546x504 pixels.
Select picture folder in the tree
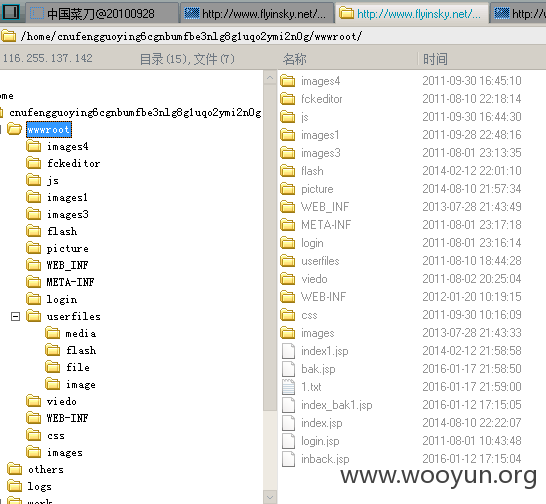point(68,248)
